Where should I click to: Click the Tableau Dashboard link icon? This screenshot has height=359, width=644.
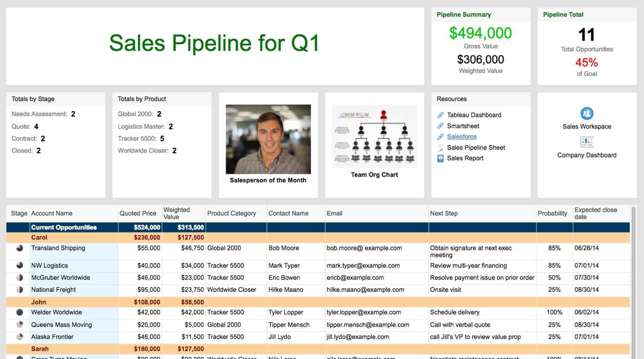[440, 115]
